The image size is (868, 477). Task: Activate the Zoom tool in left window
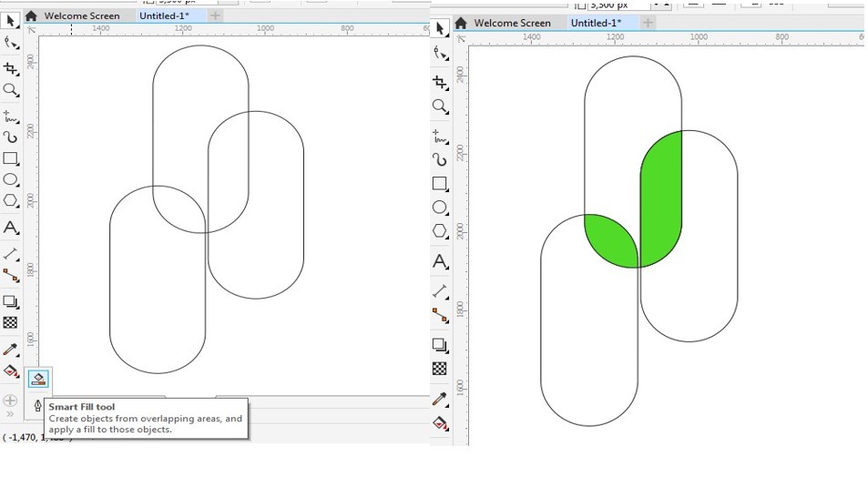click(x=11, y=90)
